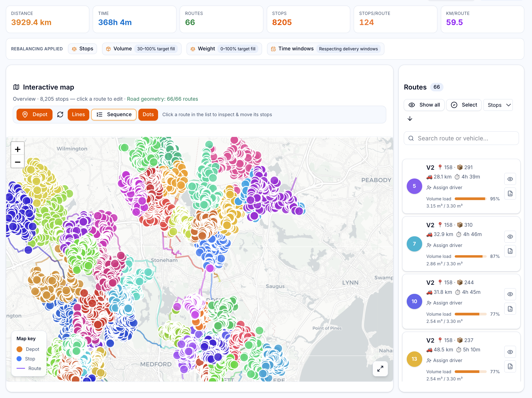Viewport: 532px width, 398px height.
Task: Click the Stoneham label on the map
Action: 164,260
